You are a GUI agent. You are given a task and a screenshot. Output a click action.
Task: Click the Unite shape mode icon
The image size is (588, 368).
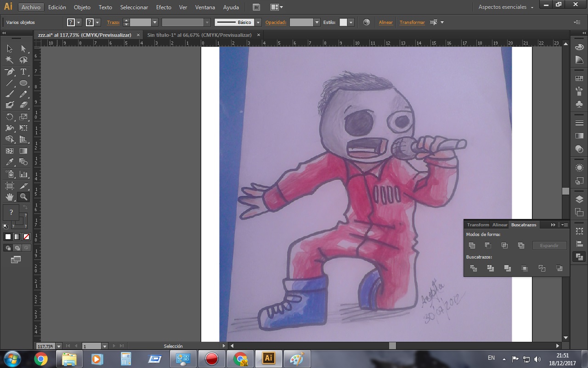[x=472, y=246]
